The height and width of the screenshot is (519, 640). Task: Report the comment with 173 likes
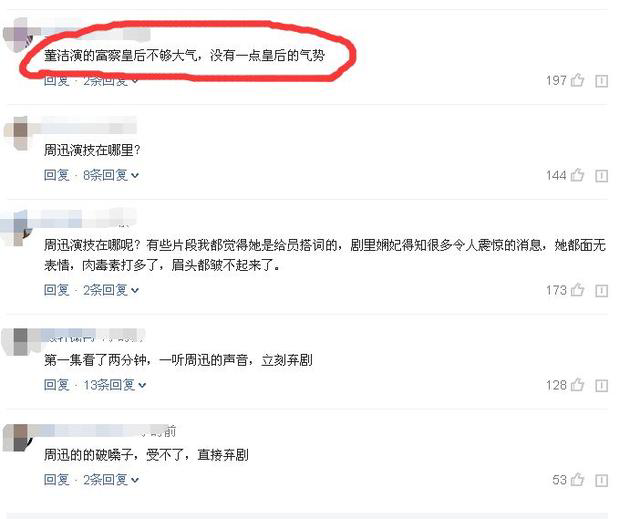click(602, 291)
